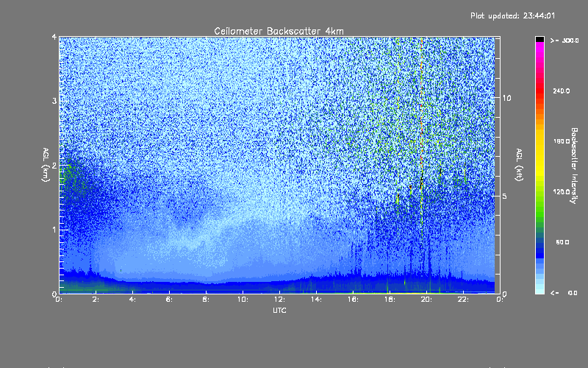
Task: Click the yellow section of the colorbar
Action: point(539,154)
